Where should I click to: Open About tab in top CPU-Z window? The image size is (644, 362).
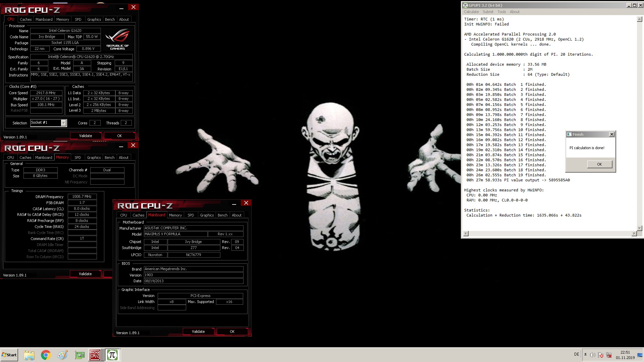124,19
